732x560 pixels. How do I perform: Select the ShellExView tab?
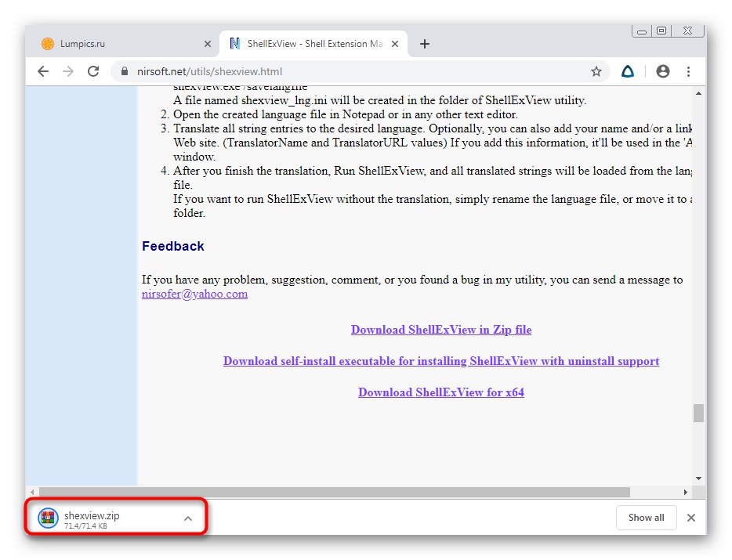point(313,44)
